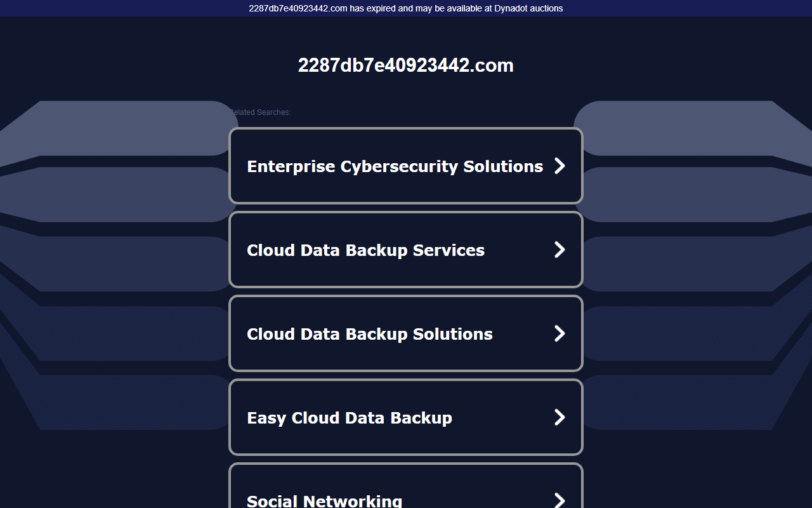Screen dimensions: 812x508
Task: Click the Dynadot auctions expired-domain banner
Action: click(406, 8)
